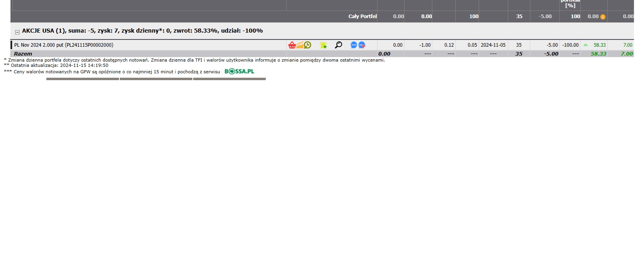Add a comment with bubble-plus icon
The image size is (644, 261).
[x=362, y=45]
